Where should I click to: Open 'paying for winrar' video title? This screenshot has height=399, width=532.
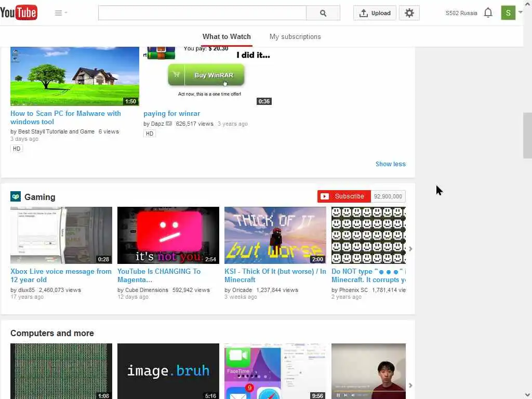(x=171, y=113)
